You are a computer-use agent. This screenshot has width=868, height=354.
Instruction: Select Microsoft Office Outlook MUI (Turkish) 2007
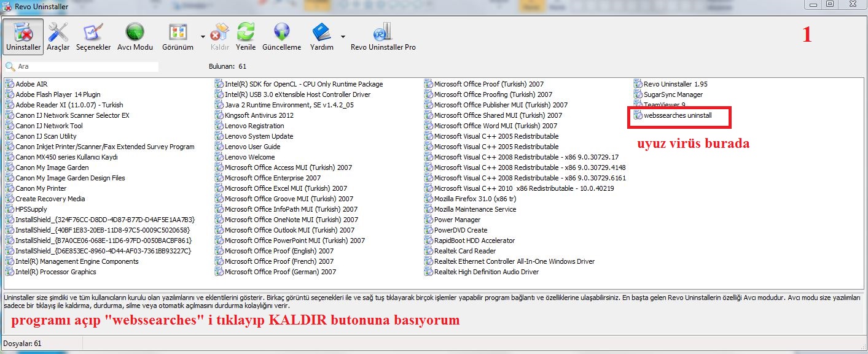point(285,230)
